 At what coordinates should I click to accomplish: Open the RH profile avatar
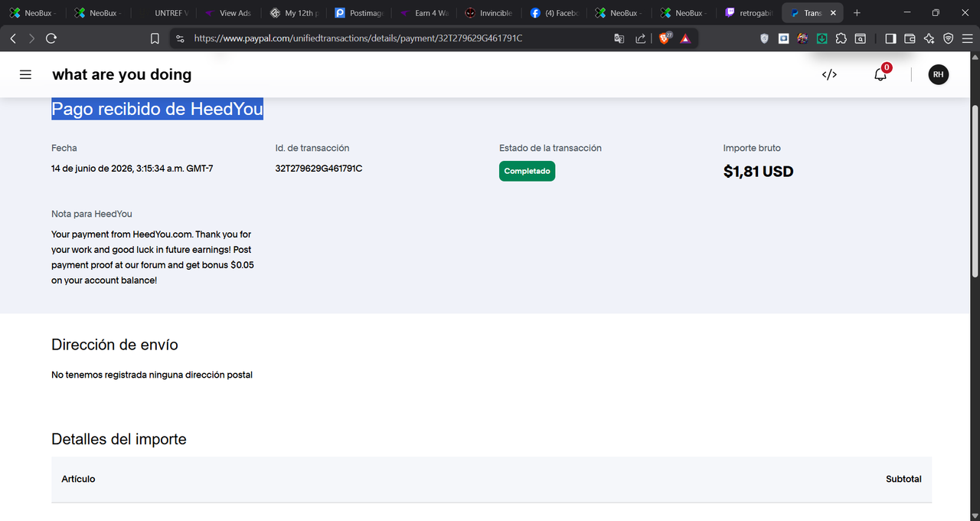pyautogui.click(x=938, y=74)
